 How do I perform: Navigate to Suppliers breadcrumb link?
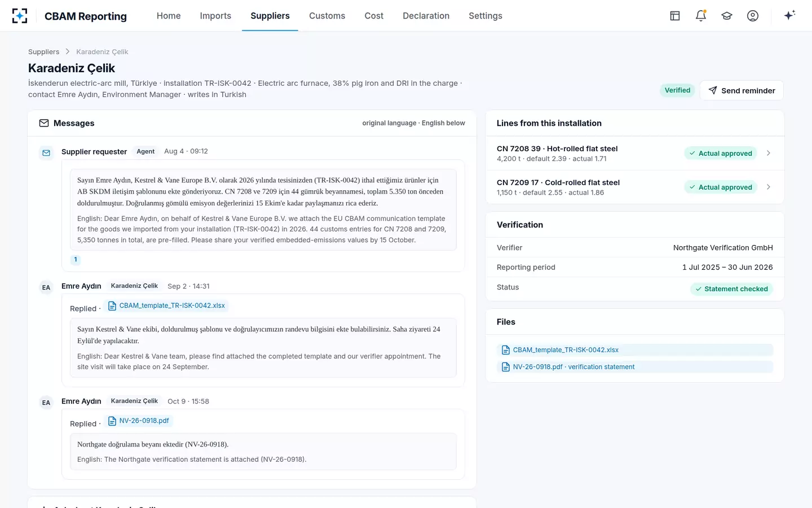[43, 51]
